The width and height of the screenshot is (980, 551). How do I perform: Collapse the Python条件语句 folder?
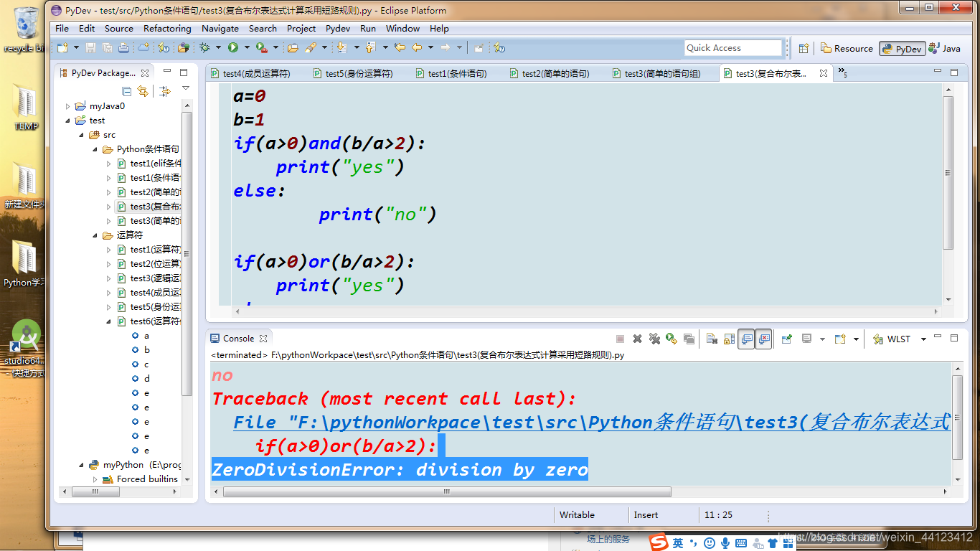click(x=95, y=149)
